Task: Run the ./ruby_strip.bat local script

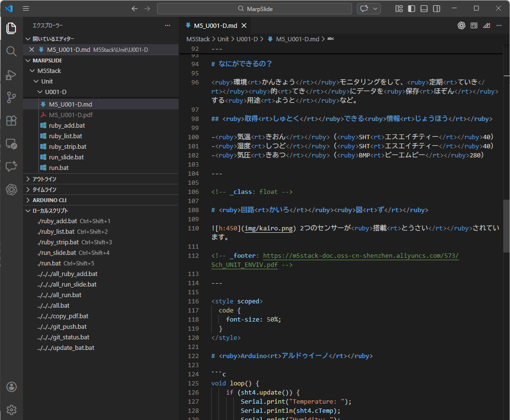Action: (58, 242)
